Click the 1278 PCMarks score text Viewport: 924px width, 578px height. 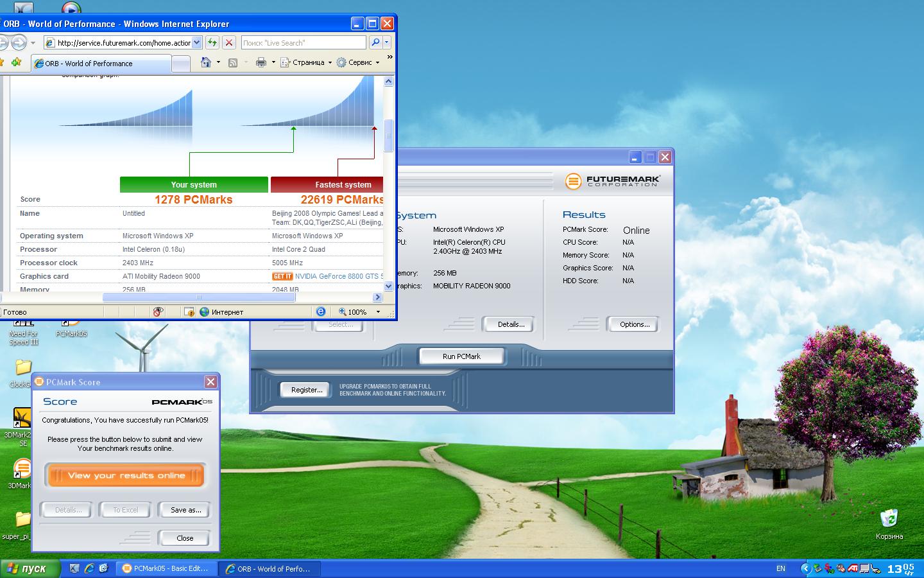tap(194, 200)
